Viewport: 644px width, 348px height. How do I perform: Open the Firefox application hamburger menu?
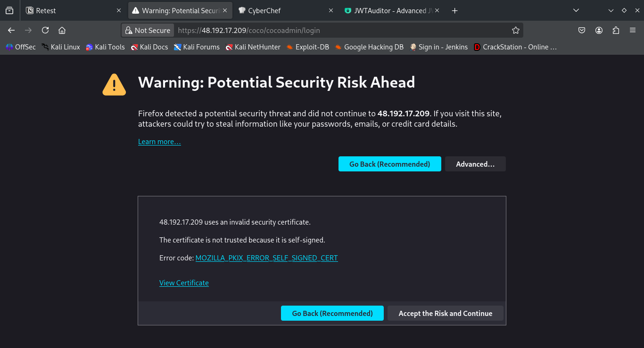click(633, 30)
